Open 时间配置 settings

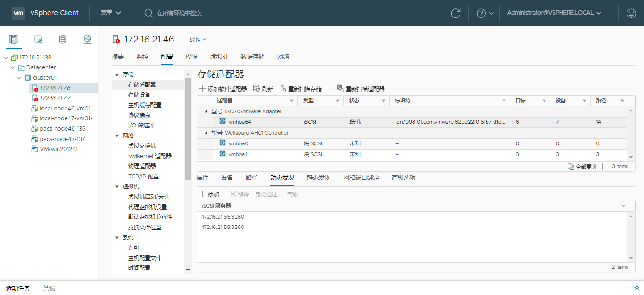[139, 268]
